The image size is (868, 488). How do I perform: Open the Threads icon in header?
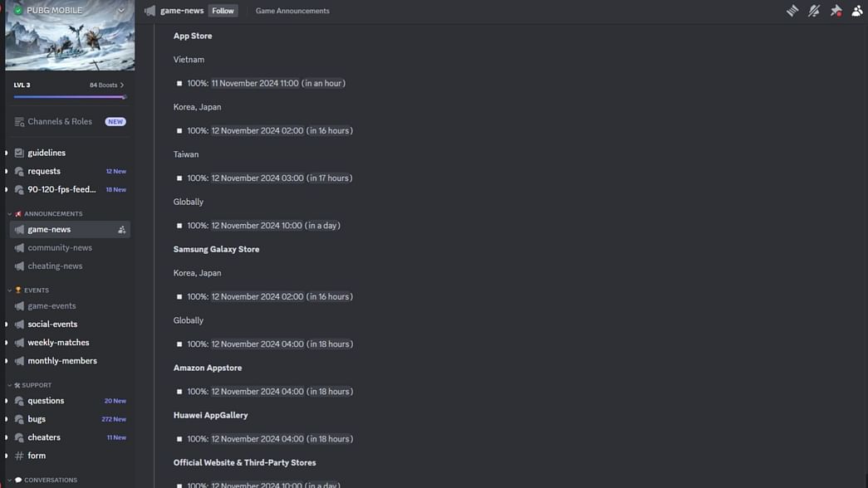click(792, 11)
